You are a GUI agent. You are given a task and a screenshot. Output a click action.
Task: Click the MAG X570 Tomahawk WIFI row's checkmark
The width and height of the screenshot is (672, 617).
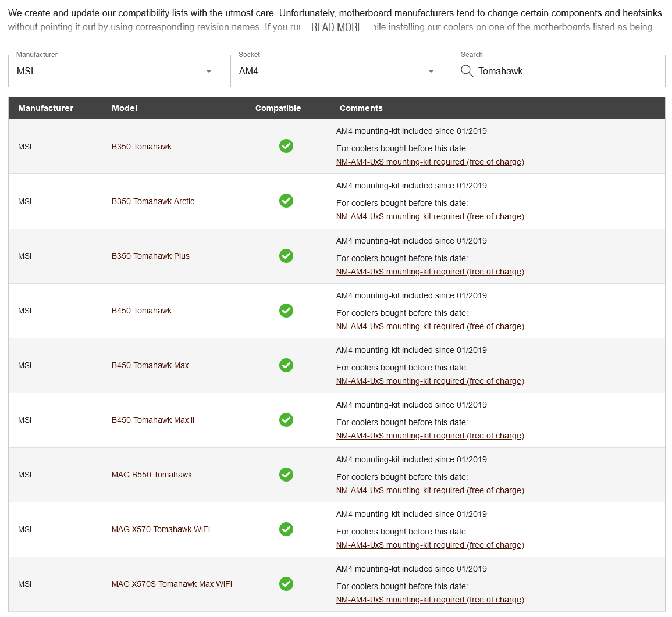pos(286,529)
